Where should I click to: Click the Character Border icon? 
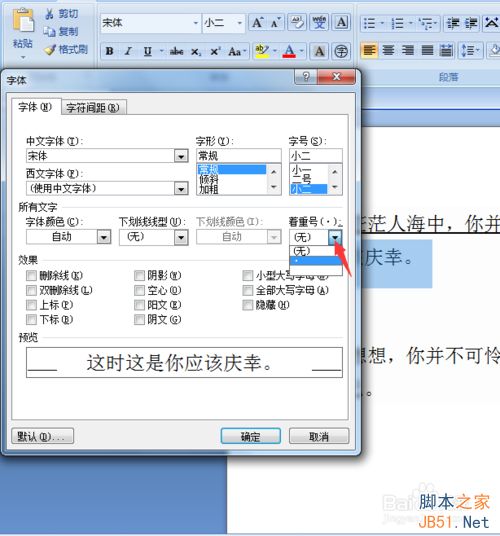click(341, 23)
